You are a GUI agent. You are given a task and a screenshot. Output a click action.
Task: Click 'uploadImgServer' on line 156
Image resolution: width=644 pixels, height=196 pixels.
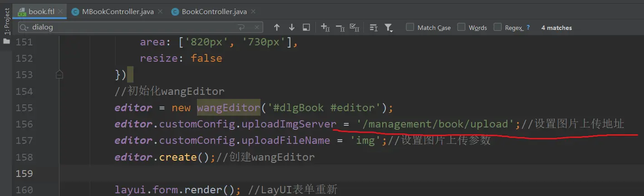(x=289, y=124)
